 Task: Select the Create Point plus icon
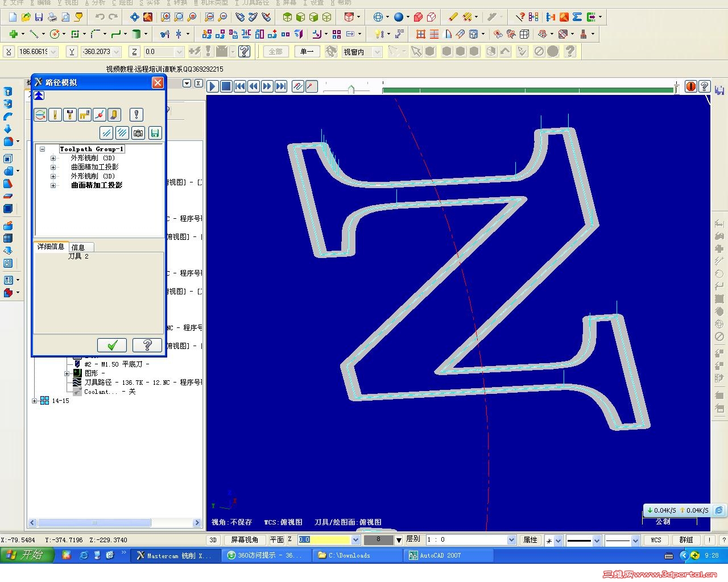(13, 34)
